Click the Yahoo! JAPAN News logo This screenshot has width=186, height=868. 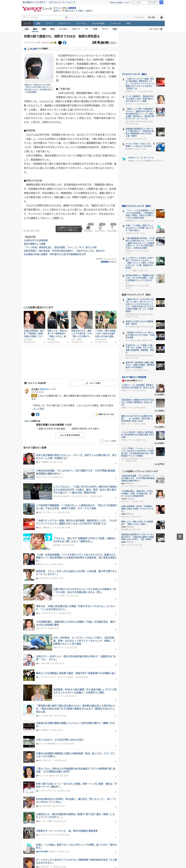point(37,9)
